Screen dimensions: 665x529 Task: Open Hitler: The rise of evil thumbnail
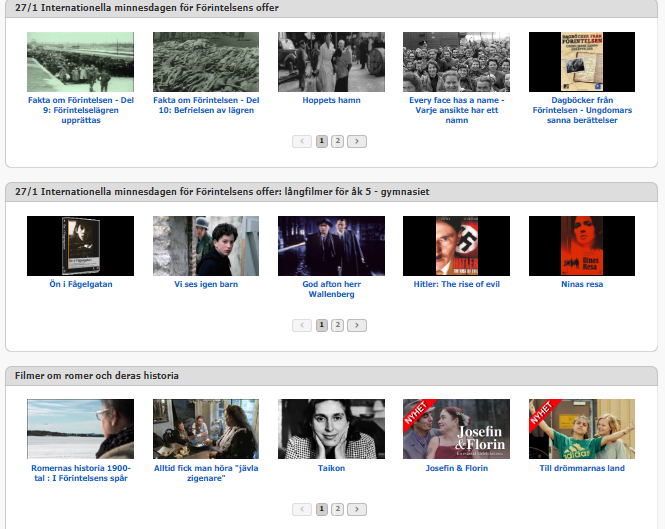457,246
